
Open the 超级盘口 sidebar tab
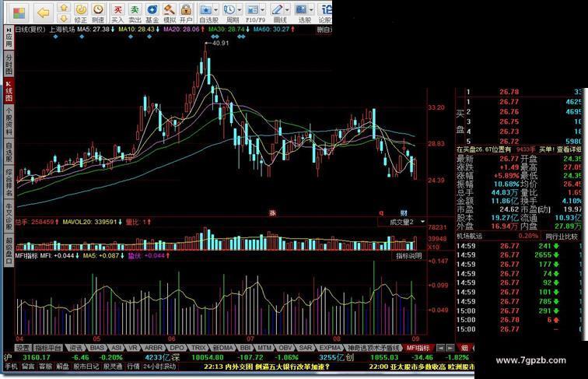[x=9, y=250]
